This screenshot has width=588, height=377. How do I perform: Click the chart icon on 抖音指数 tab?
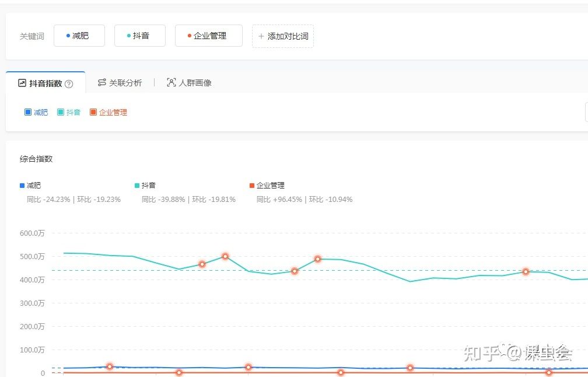click(x=22, y=83)
